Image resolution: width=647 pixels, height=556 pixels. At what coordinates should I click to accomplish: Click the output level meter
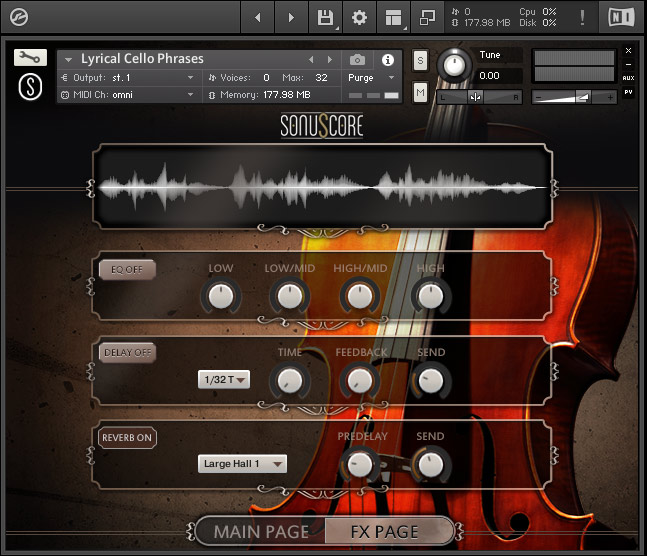(574, 66)
